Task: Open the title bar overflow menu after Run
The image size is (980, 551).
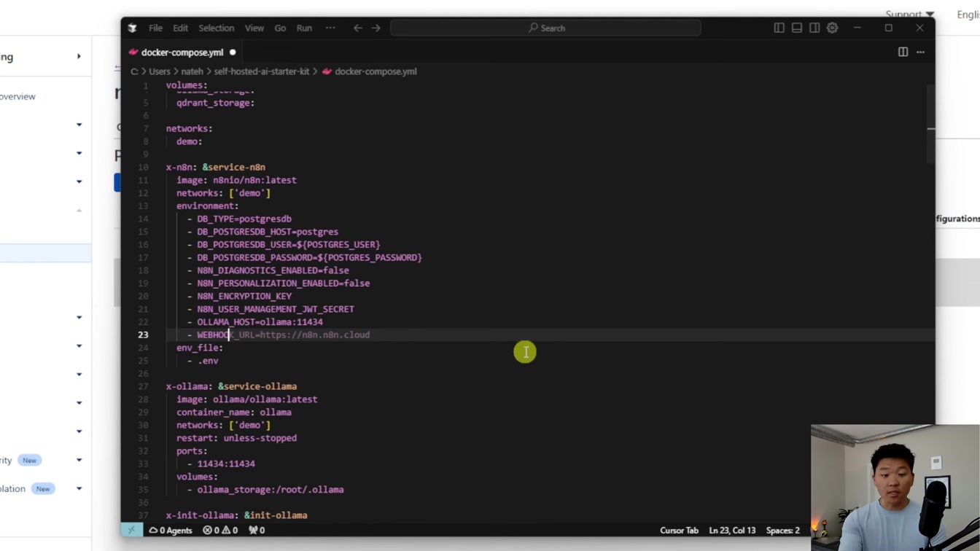Action: click(x=330, y=28)
